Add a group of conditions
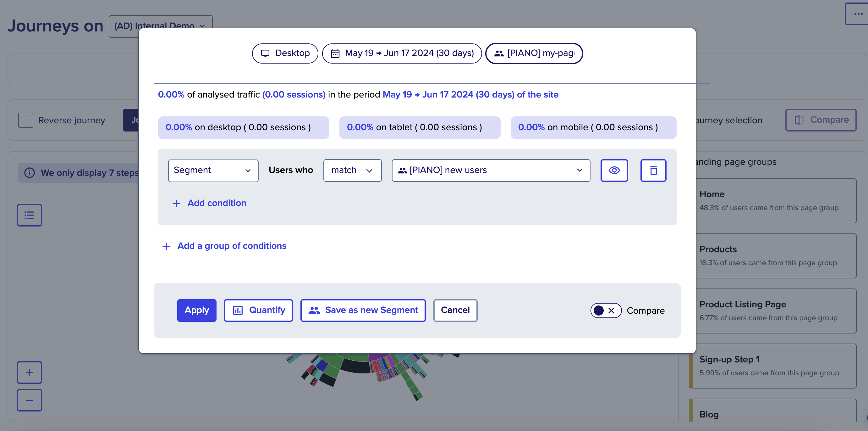 point(224,246)
